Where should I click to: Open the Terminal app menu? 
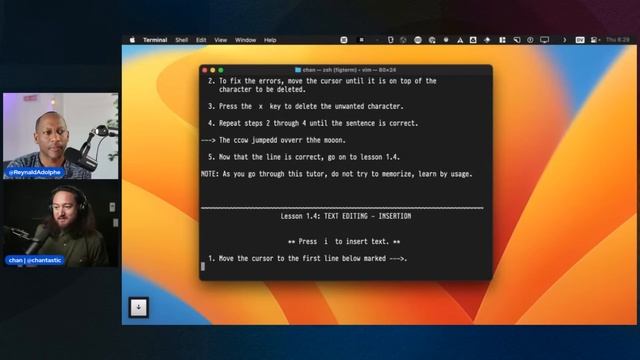click(x=155, y=40)
